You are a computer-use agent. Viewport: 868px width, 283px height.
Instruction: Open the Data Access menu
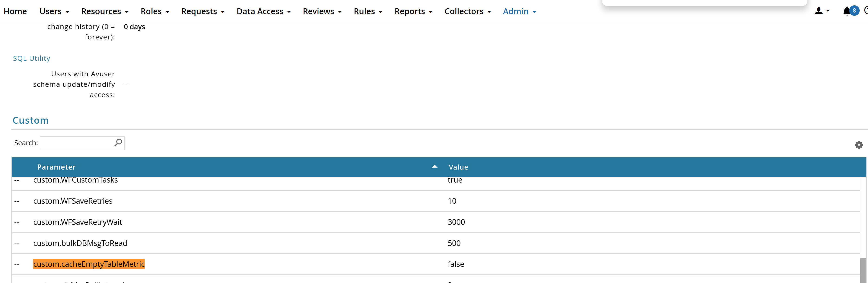(263, 11)
